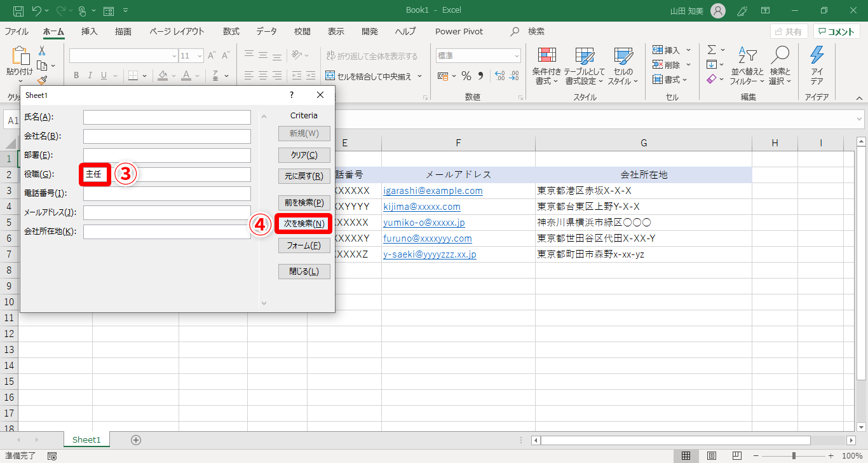Click the Decrease Decimal icon

pos(513,76)
